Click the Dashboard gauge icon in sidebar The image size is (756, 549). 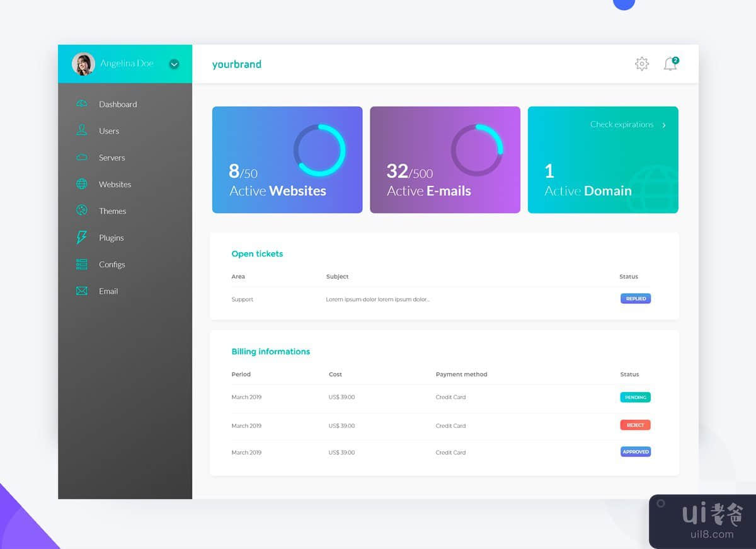82,104
